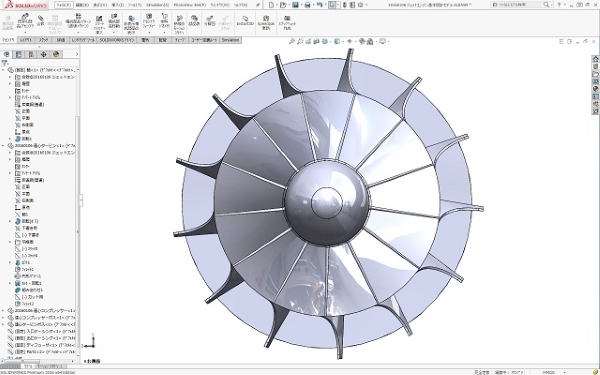
Task: Click the SOLIDWORKS logo button
Action: [25, 5]
